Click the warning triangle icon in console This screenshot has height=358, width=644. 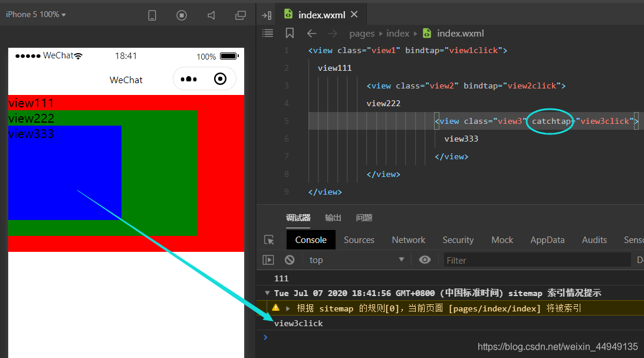(x=275, y=307)
